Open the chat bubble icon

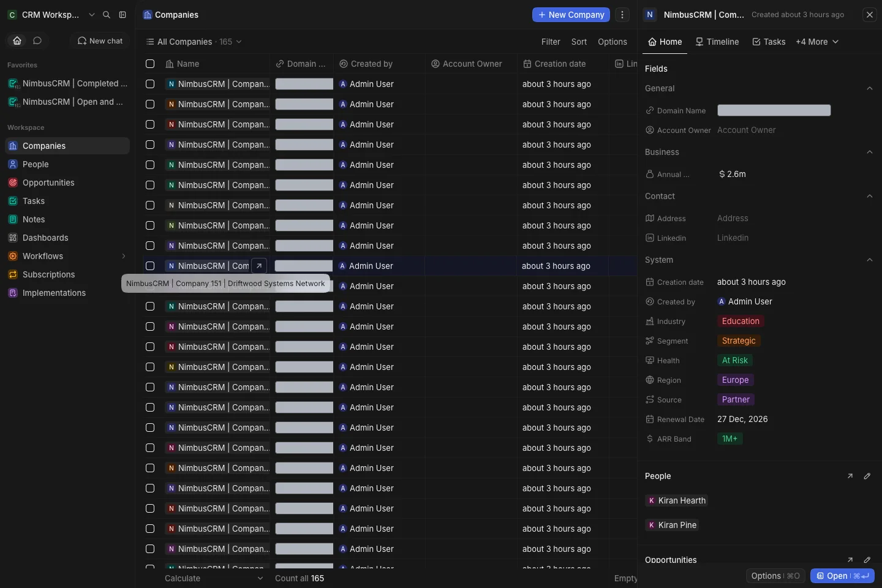37,40
